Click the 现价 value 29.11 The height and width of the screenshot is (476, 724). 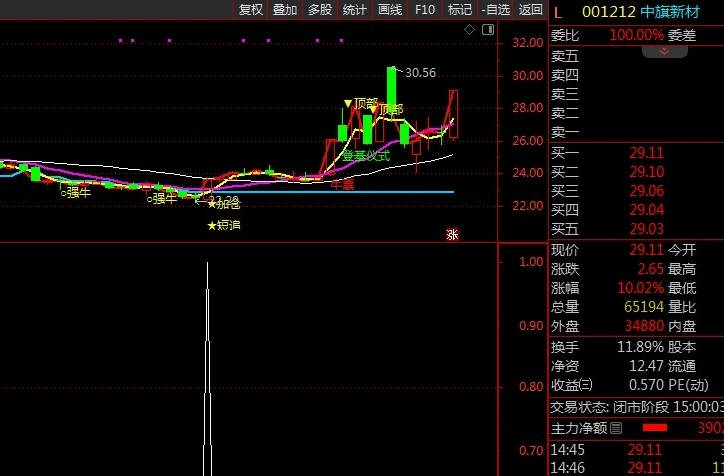[647, 250]
